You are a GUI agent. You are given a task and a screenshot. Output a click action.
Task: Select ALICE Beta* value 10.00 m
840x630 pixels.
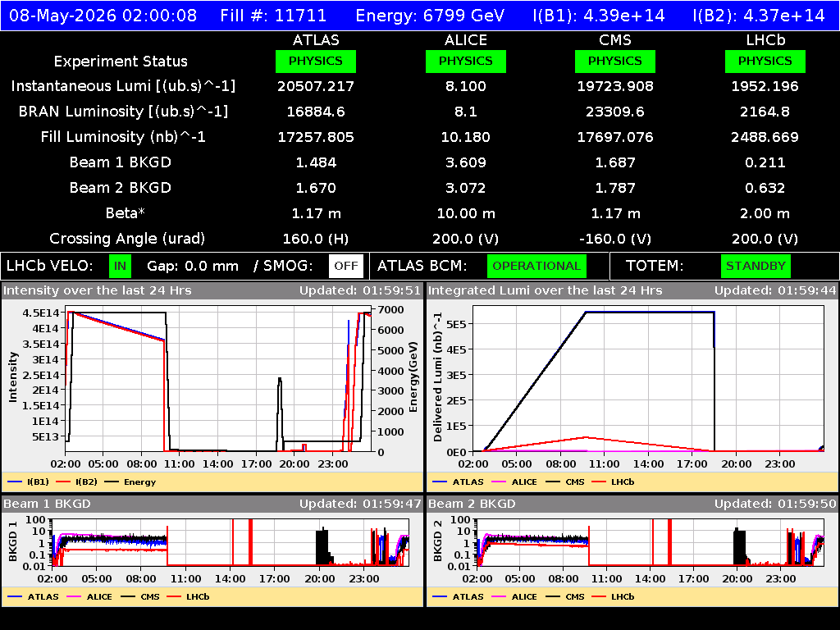tap(466, 213)
